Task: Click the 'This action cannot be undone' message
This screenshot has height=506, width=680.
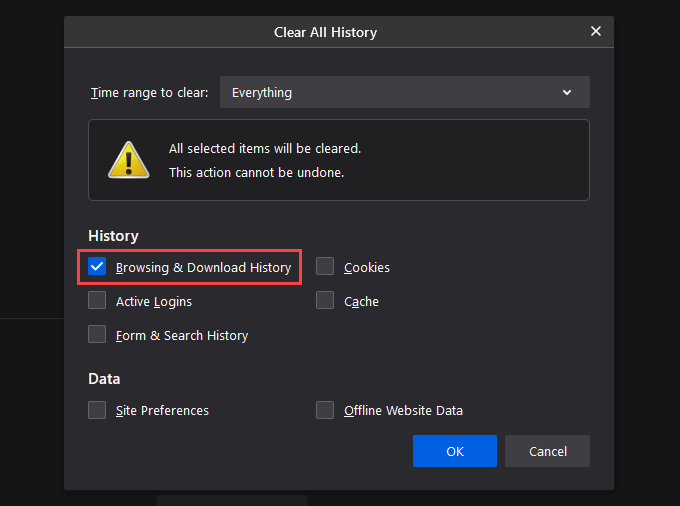Action: point(256,172)
